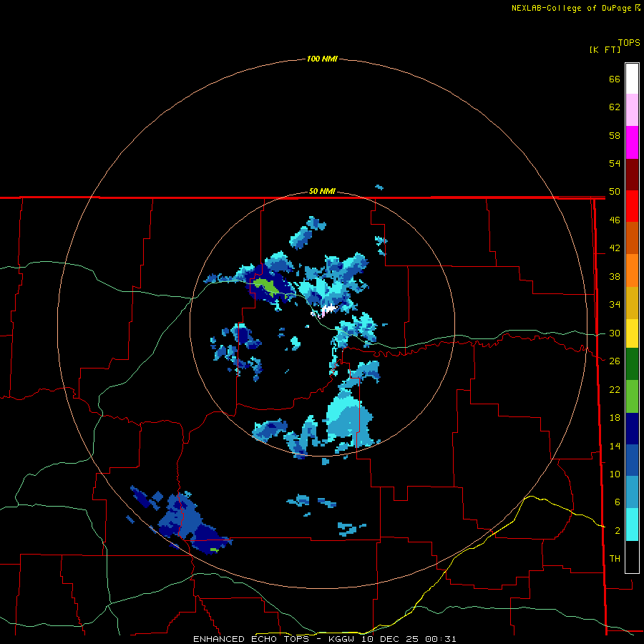Click the white swatch in the tops legend
644x644 pixels.
[632, 79]
